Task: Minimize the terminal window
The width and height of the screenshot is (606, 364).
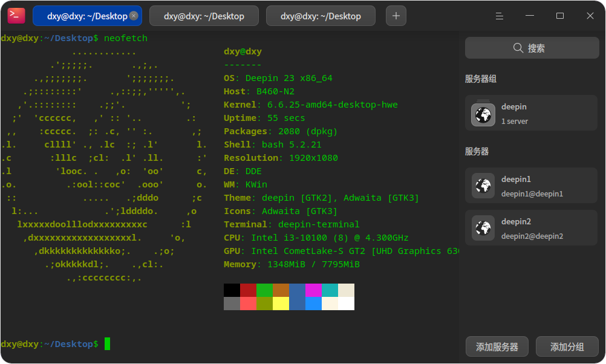Action: click(529, 16)
